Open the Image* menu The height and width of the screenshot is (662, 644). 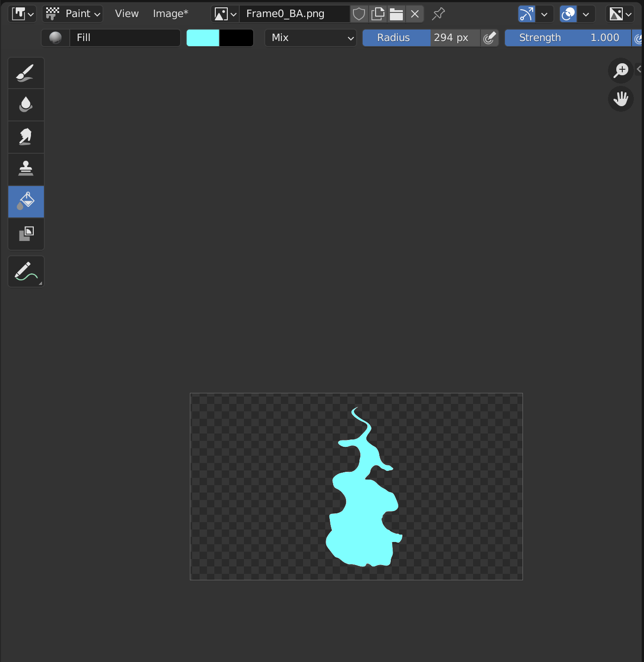(170, 14)
